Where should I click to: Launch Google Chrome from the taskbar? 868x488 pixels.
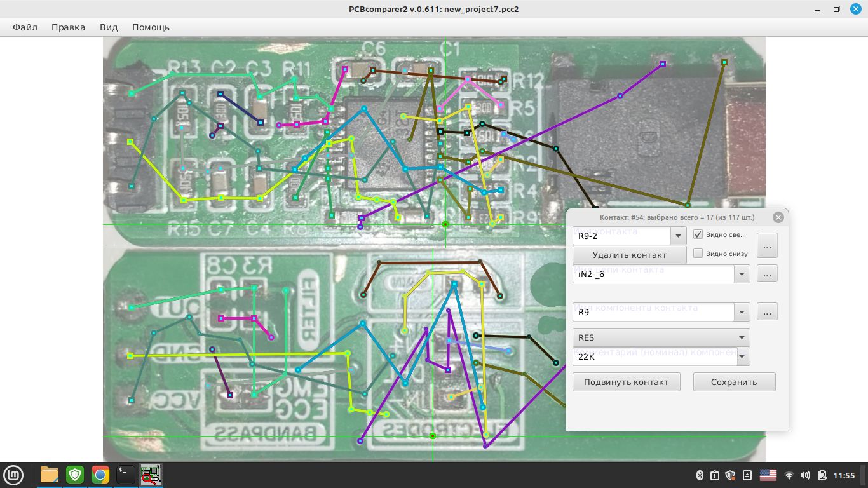100,475
